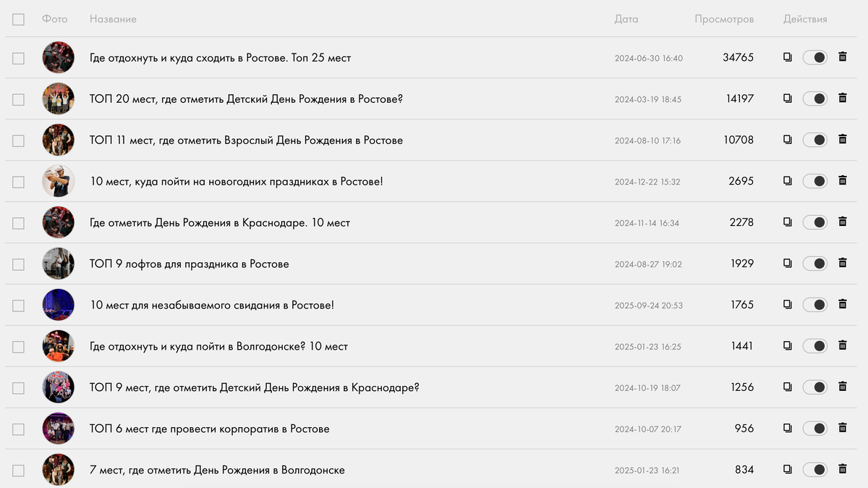Copy the article "ТОП 6 мест где провести корпоратив в Ростове"

pyautogui.click(x=788, y=428)
